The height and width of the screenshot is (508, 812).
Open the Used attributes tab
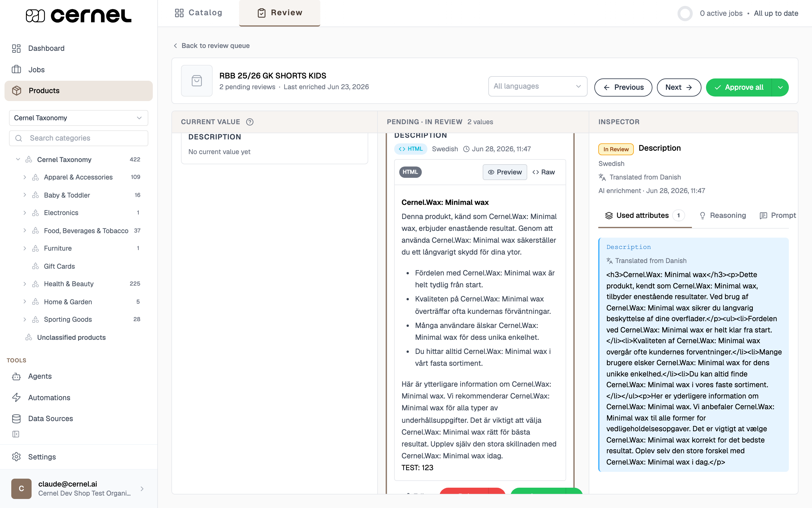click(645, 215)
